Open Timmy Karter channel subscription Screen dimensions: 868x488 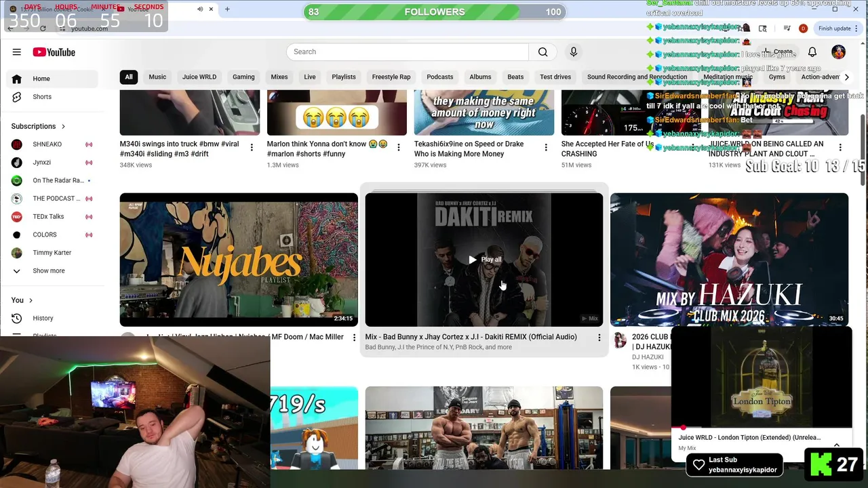(52, 253)
